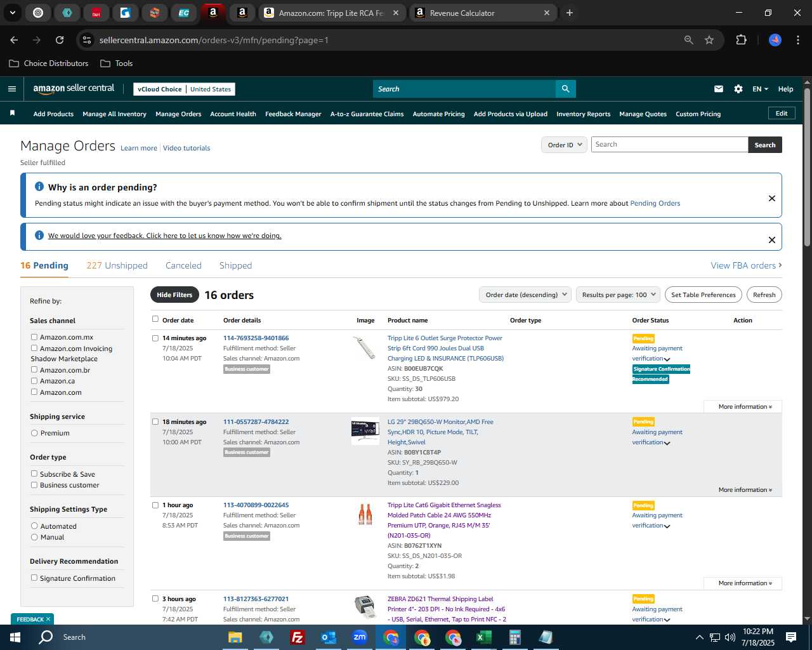Switch to the 227 Unshipped tab

click(x=117, y=265)
